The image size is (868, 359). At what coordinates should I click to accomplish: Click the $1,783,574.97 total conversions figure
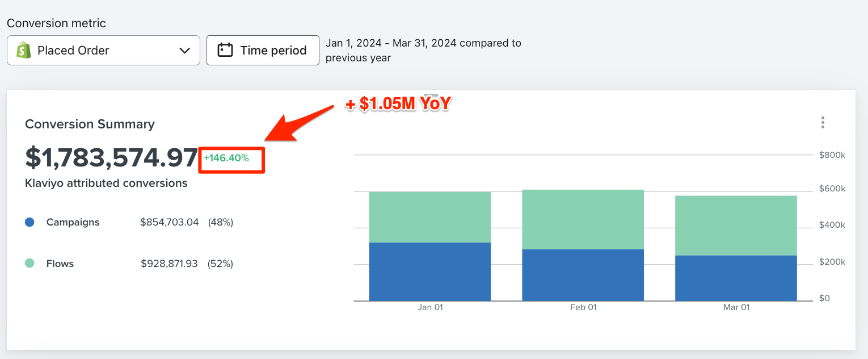[x=111, y=158]
